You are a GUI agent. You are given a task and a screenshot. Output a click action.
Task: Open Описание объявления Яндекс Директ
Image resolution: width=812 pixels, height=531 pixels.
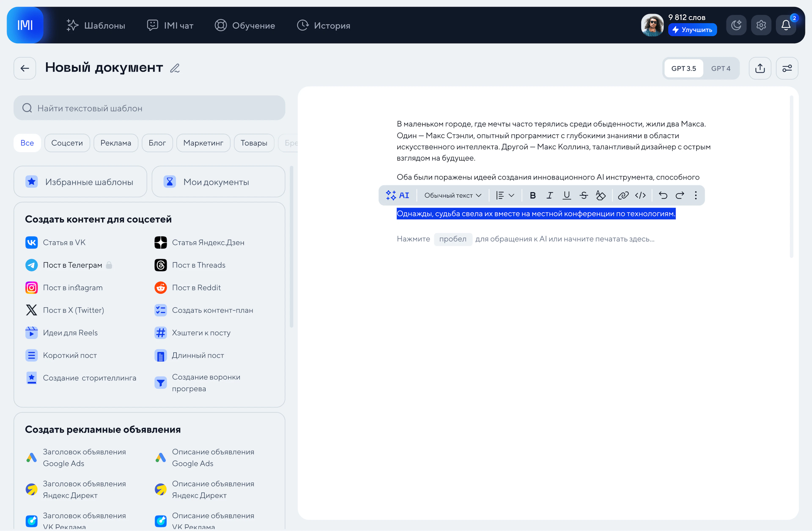coord(205,489)
